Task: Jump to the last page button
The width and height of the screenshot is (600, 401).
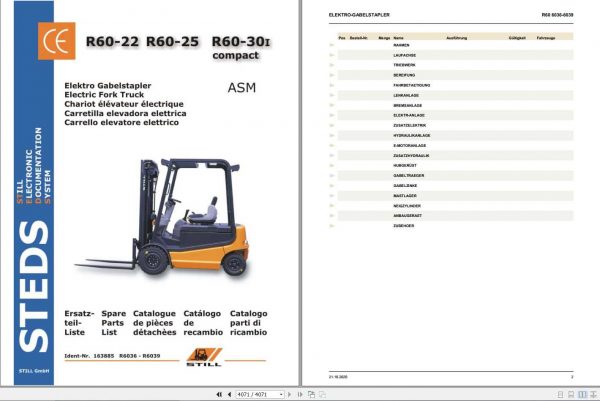Action: (300, 394)
